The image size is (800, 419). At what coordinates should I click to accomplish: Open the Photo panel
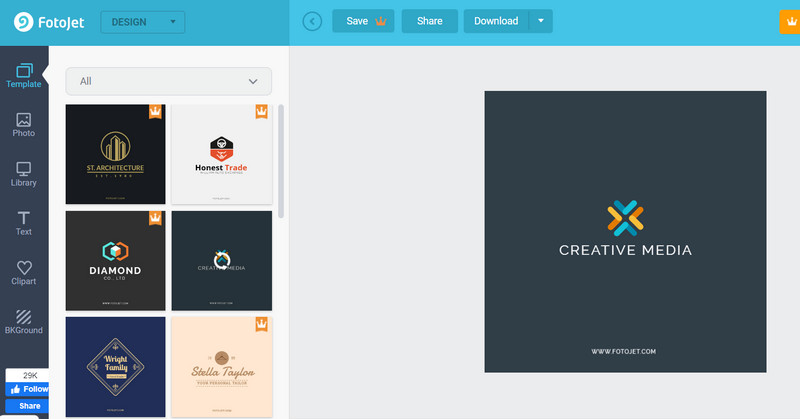(x=24, y=125)
